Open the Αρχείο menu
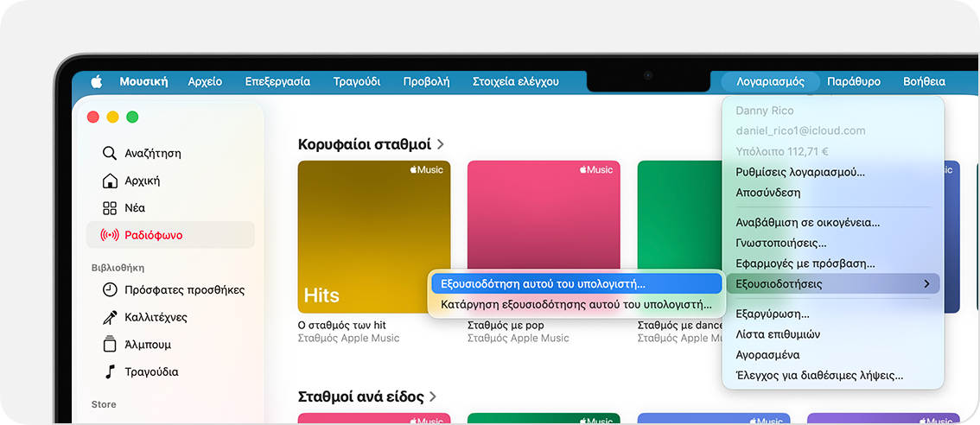This screenshot has width=980, height=425. [x=205, y=81]
